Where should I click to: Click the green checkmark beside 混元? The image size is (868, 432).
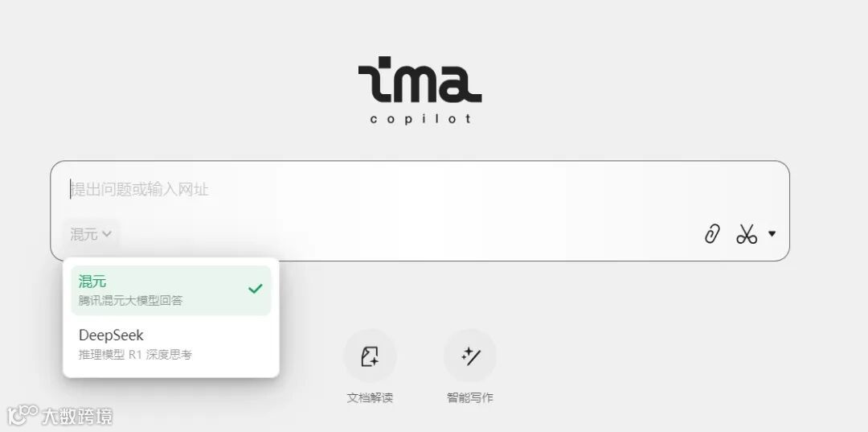pos(256,289)
